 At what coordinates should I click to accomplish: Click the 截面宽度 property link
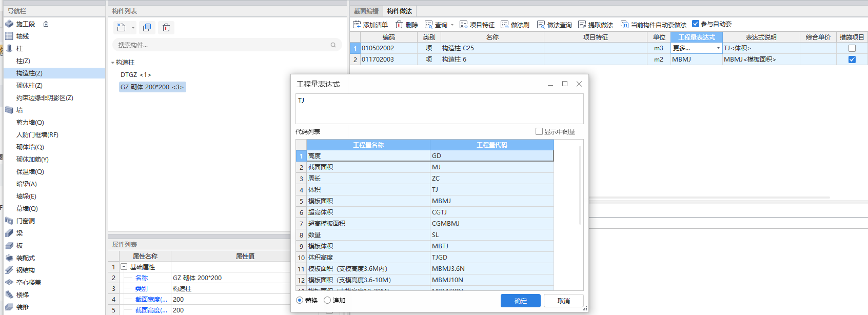151,299
